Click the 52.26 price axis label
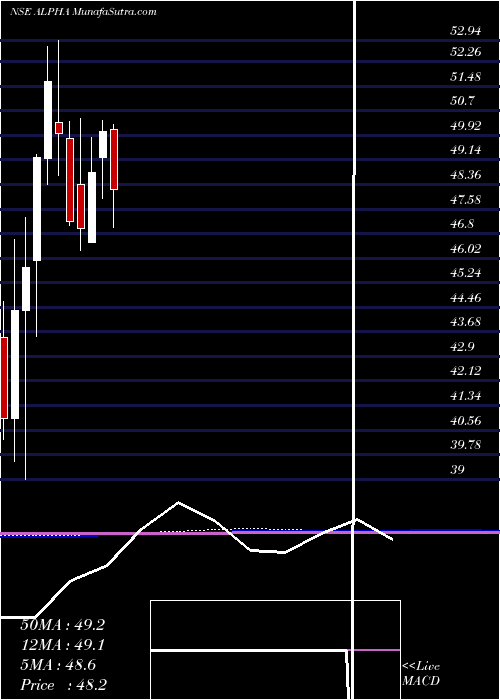The width and height of the screenshot is (500, 700). pos(466,52)
